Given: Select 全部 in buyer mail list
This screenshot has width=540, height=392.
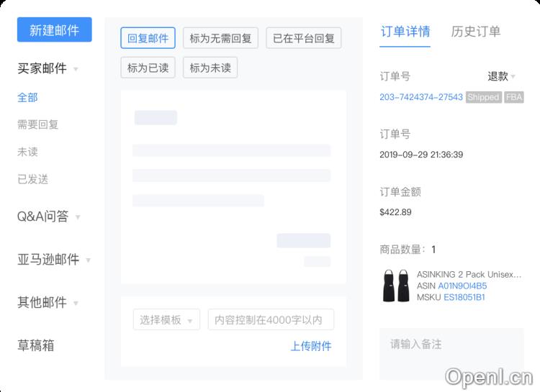Looking at the screenshot, I should pyautogui.click(x=27, y=97).
